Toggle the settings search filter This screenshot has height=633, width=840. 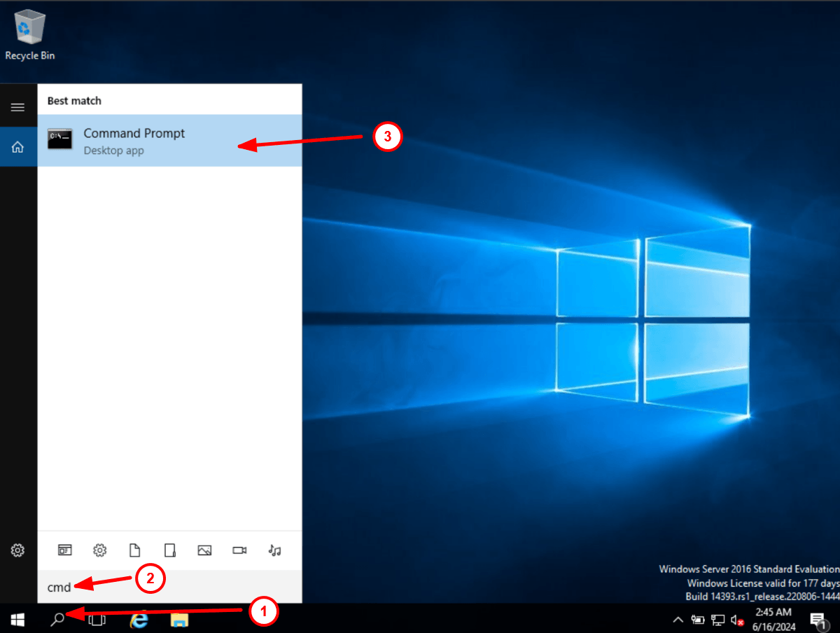99,550
